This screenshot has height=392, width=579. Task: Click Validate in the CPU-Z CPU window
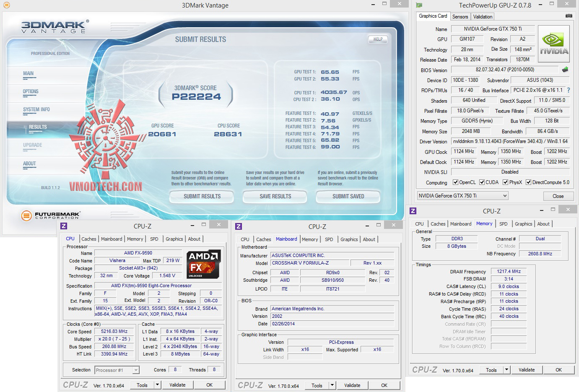pos(177,385)
